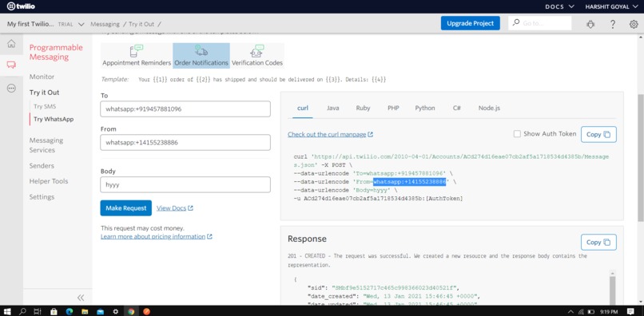Switch to the PHP code tab
This screenshot has height=316, width=644.
[393, 108]
